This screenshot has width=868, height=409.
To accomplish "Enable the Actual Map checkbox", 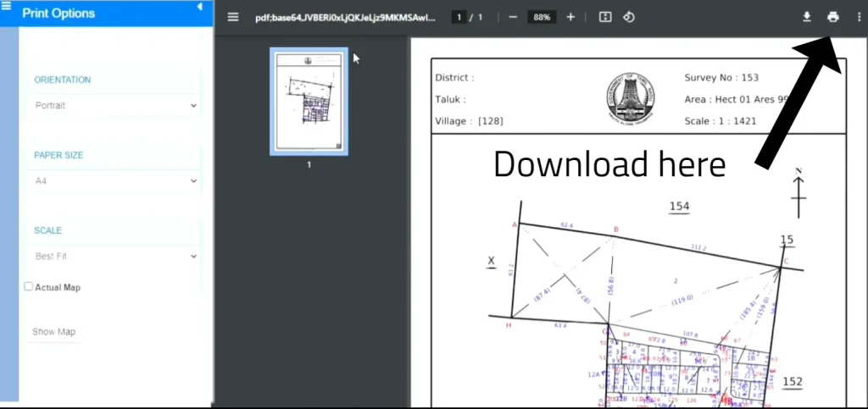I will click(x=28, y=286).
